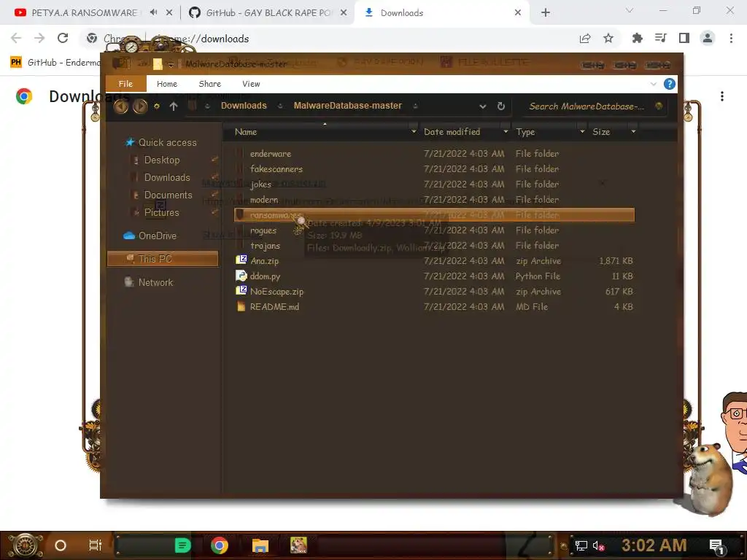The image size is (747, 560).
Task: Open the fakescanners folder
Action: point(276,168)
